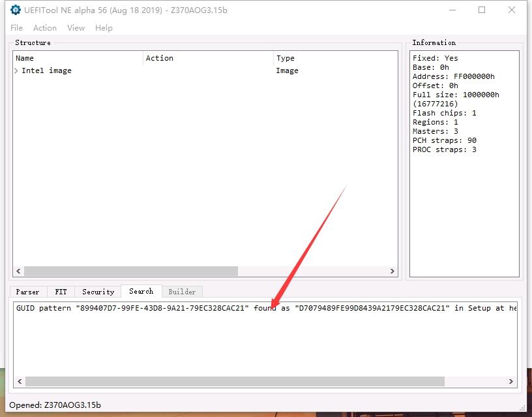Click 'PROC straps: 3' information line

445,149
